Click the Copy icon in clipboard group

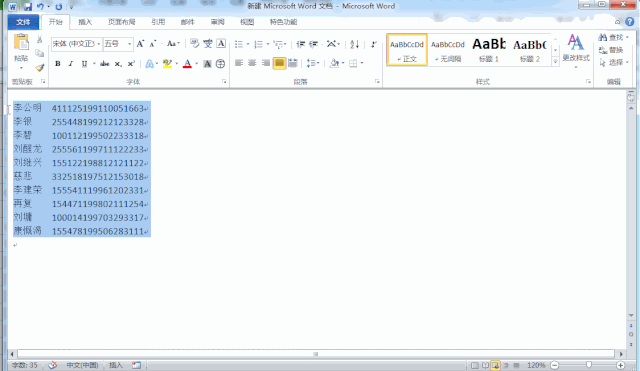tap(40, 53)
